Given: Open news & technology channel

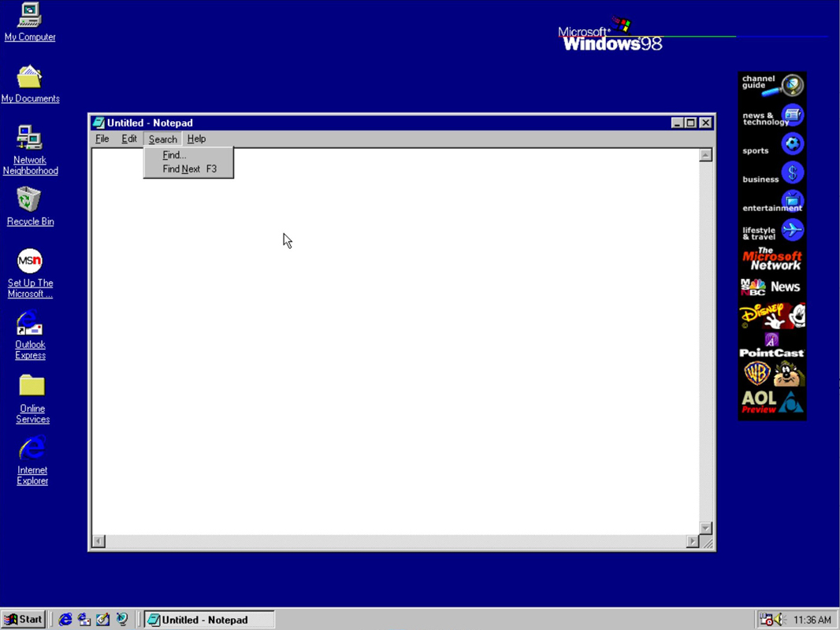Looking at the screenshot, I should click(772, 116).
